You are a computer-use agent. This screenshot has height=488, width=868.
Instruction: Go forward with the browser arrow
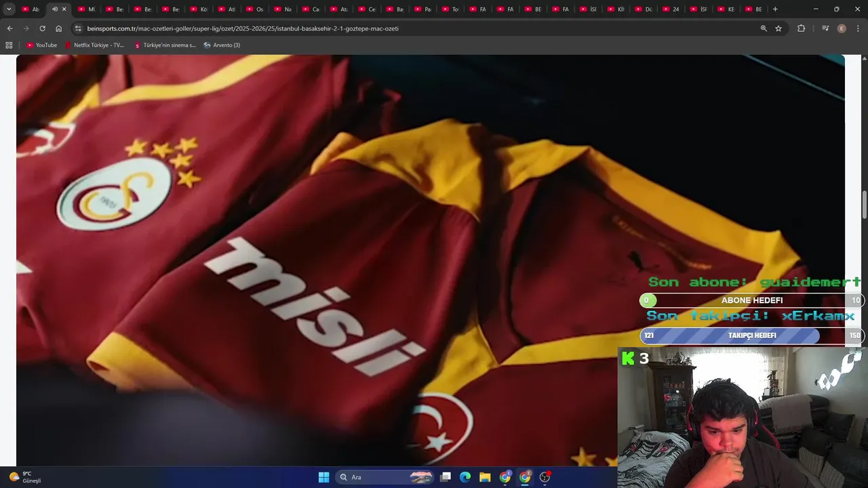tap(26, 28)
